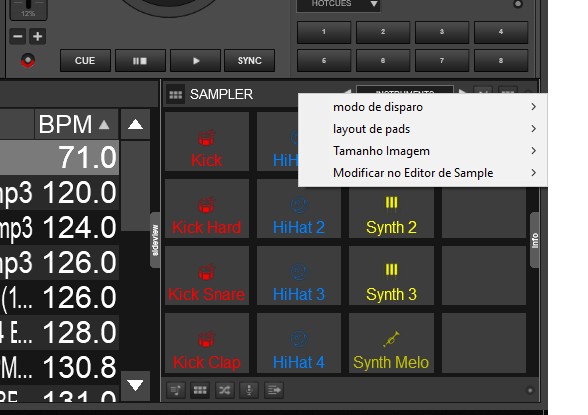Click the CUE button
Viewport: 588px width, 415px height.
pos(85,61)
